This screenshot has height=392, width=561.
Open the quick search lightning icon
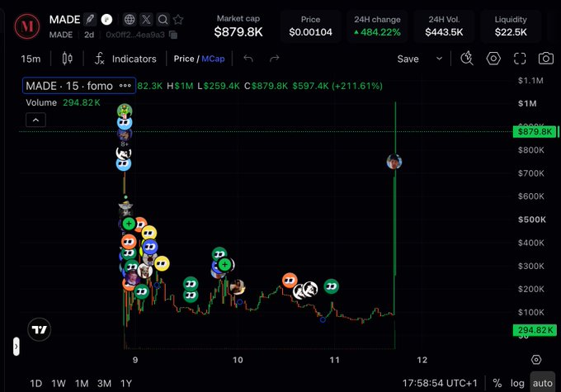click(x=467, y=59)
